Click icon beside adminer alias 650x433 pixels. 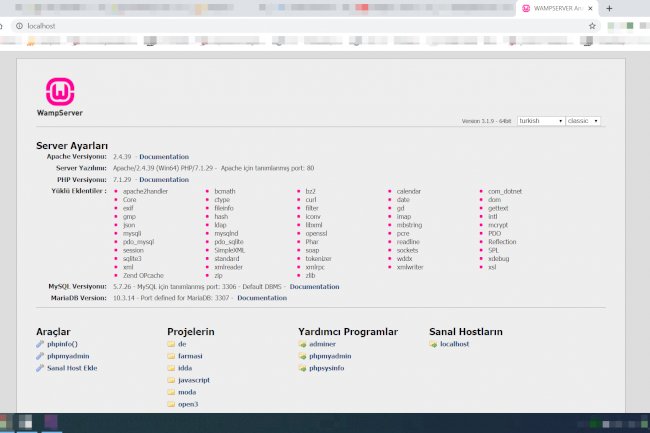pyautogui.click(x=302, y=344)
